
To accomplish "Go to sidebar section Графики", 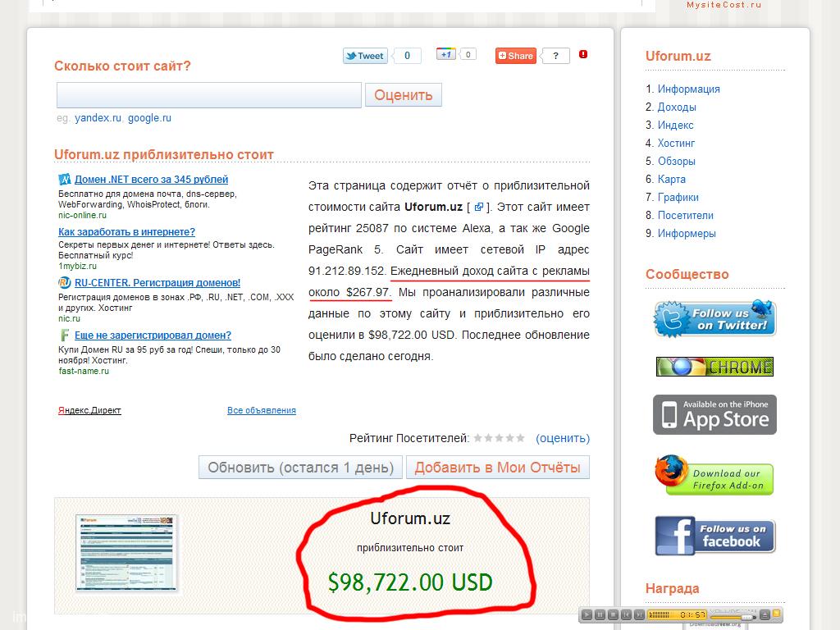I will 678,197.
